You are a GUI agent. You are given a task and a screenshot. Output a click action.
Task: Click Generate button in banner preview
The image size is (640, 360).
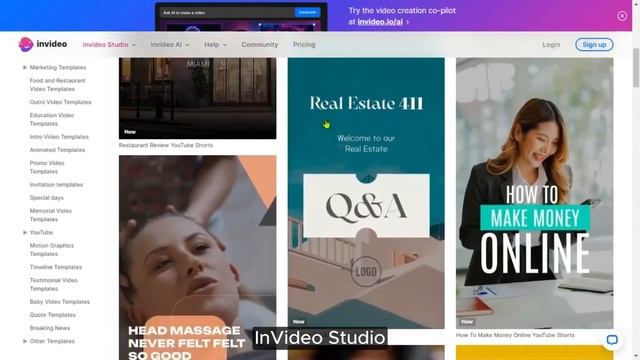click(307, 12)
